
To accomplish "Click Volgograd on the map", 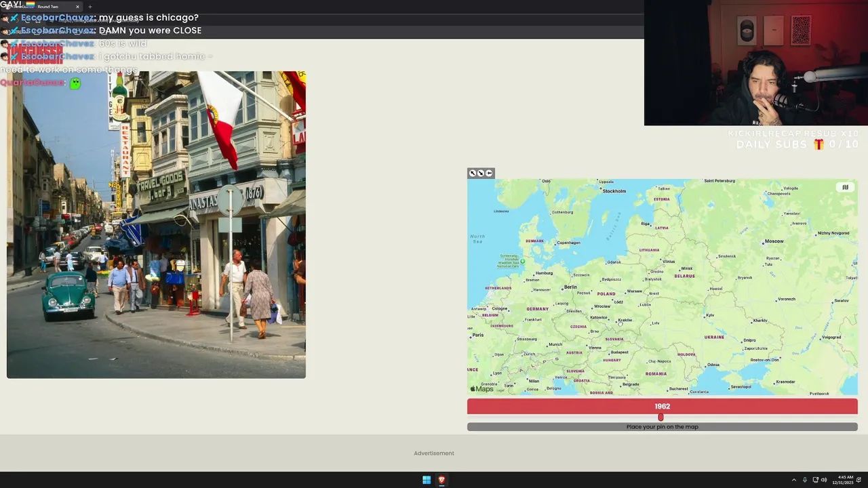I will (831, 337).
